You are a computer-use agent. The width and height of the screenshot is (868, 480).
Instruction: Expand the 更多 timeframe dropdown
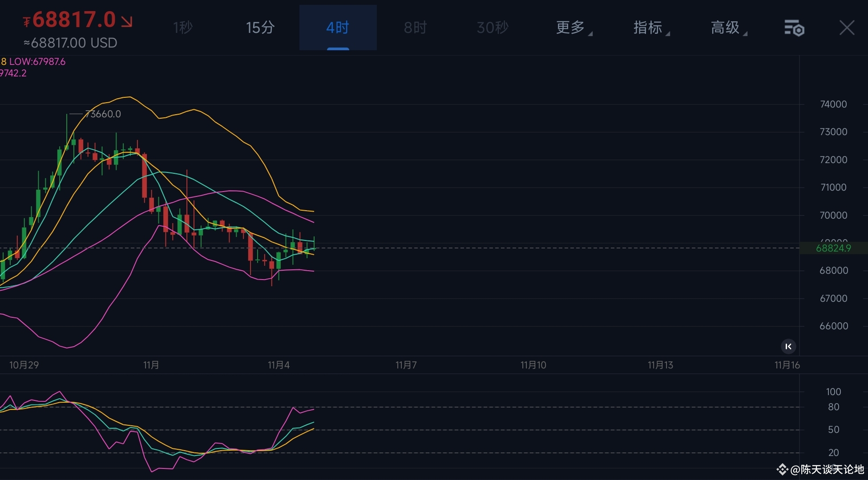coord(574,28)
